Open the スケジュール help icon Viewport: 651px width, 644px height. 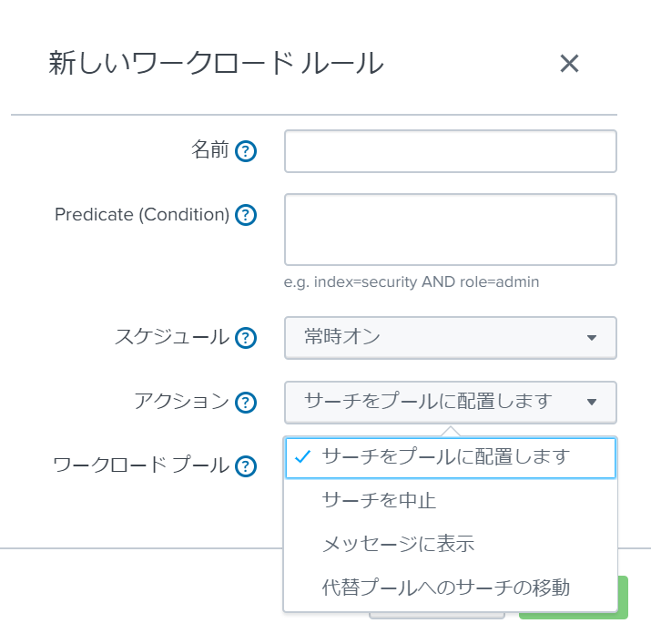click(246, 338)
